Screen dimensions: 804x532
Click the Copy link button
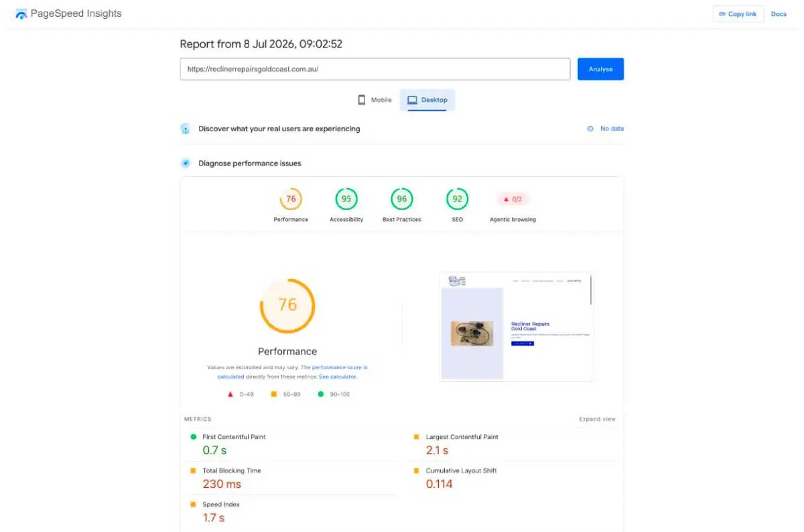tap(738, 14)
